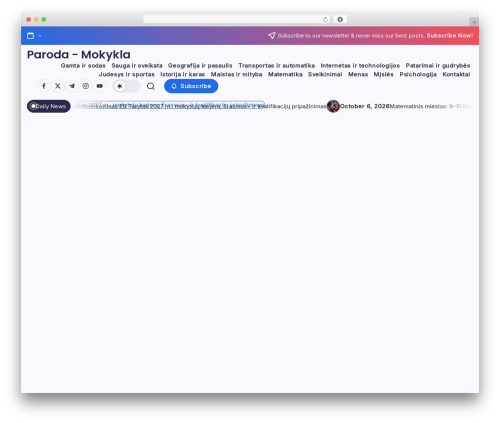Image resolution: width=500 pixels, height=423 pixels.
Task: Click the YouTube social icon
Action: pyautogui.click(x=100, y=86)
